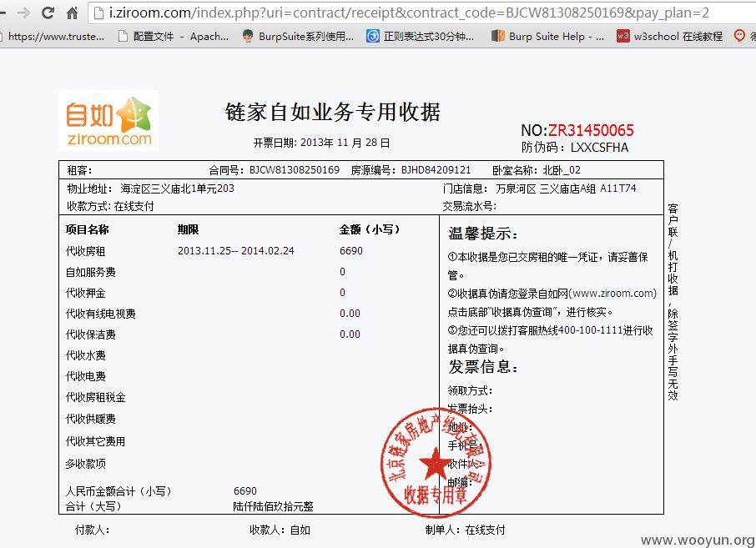Click the hotline 400-100-1111 text
Screen dimensions: 756x548
591,330
